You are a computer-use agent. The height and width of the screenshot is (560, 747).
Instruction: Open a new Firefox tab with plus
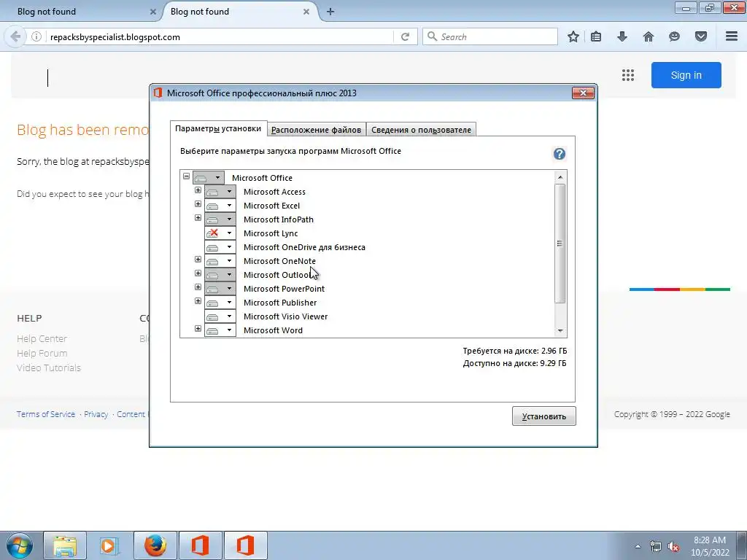pos(330,12)
